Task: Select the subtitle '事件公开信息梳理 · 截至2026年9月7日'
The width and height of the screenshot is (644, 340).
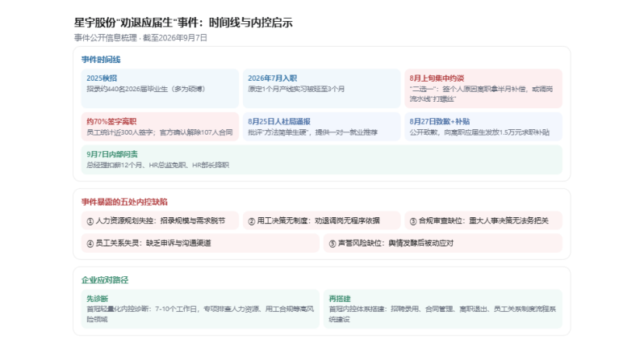Action: pyautogui.click(x=140, y=38)
